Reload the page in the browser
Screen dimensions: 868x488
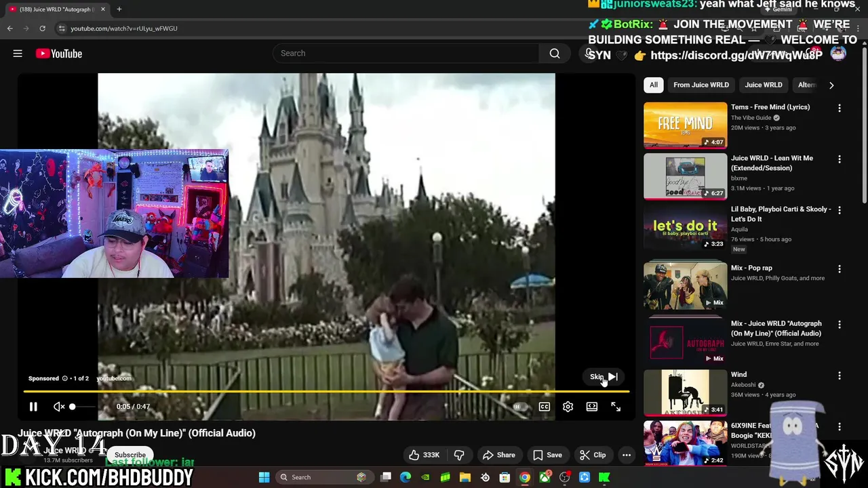[42, 28]
